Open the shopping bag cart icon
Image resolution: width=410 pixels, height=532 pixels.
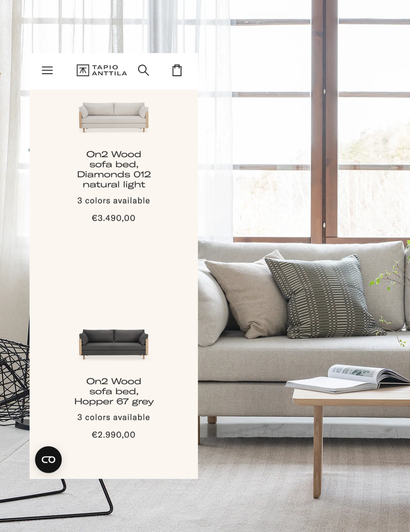177,70
